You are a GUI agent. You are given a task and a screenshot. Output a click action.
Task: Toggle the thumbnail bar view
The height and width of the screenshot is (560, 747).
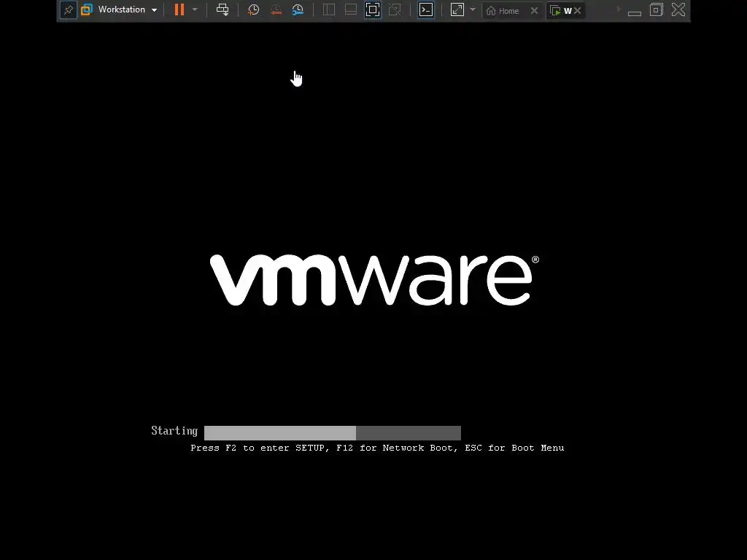(351, 9)
